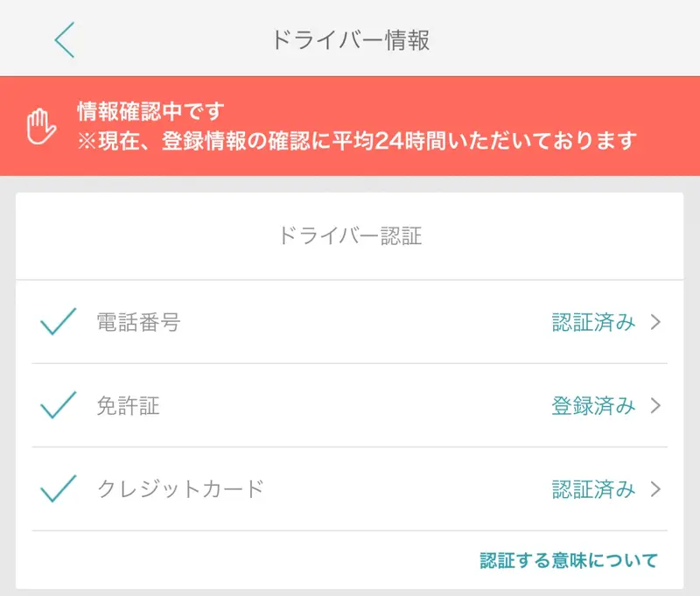Open the 電話番号 row chevron

pos(655,322)
